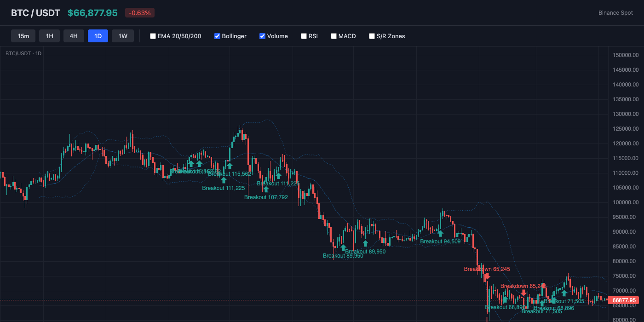
Task: Uncheck the Volume checkbox
Action: pyautogui.click(x=262, y=36)
